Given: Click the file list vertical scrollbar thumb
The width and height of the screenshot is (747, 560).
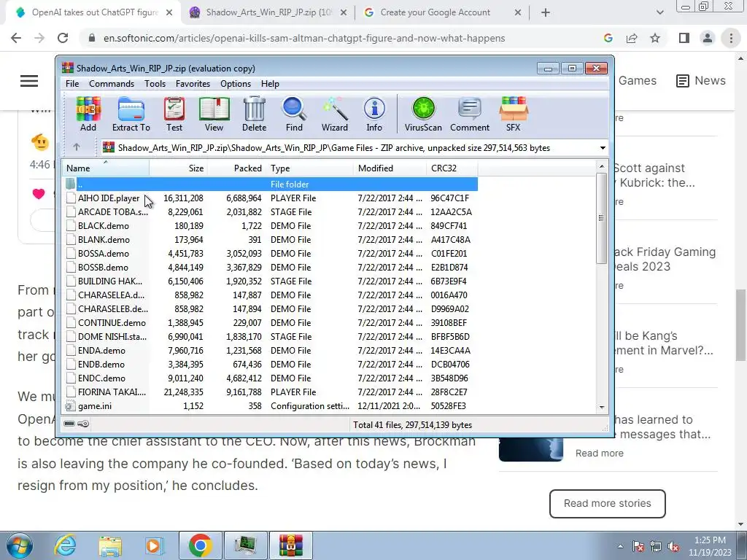Looking at the screenshot, I should tap(601, 217).
